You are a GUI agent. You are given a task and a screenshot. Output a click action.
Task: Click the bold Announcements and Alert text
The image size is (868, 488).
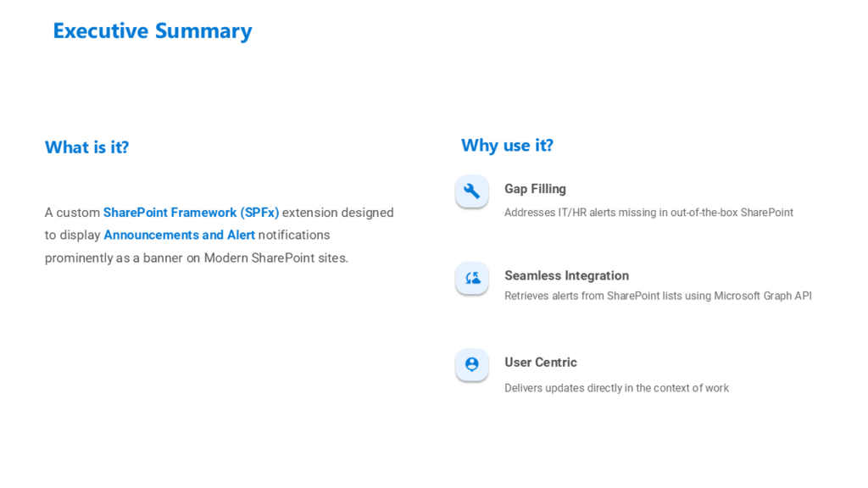point(179,235)
